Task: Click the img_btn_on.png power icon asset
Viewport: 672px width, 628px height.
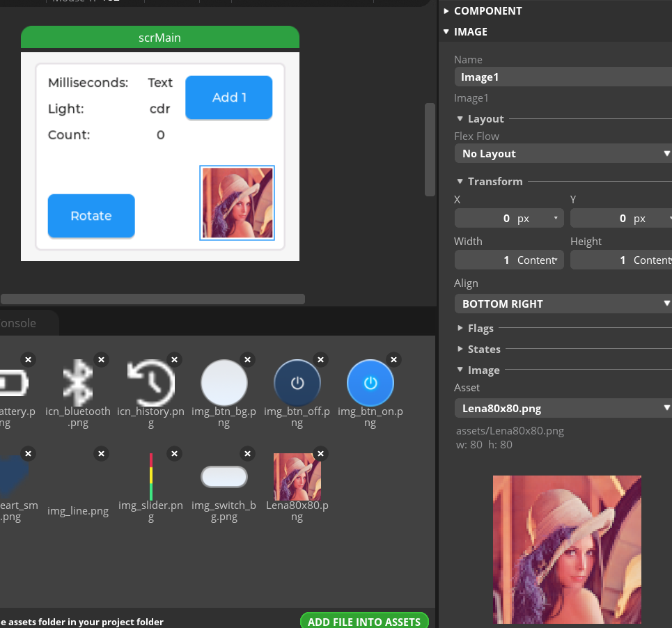Action: (370, 382)
